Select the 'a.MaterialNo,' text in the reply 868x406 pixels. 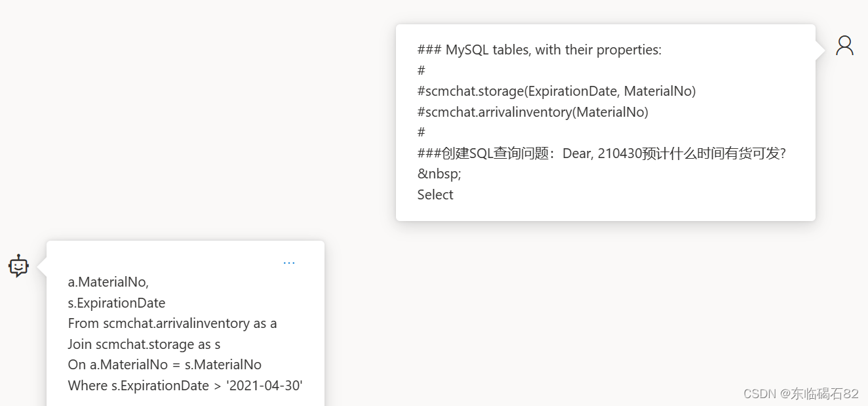[x=109, y=281]
